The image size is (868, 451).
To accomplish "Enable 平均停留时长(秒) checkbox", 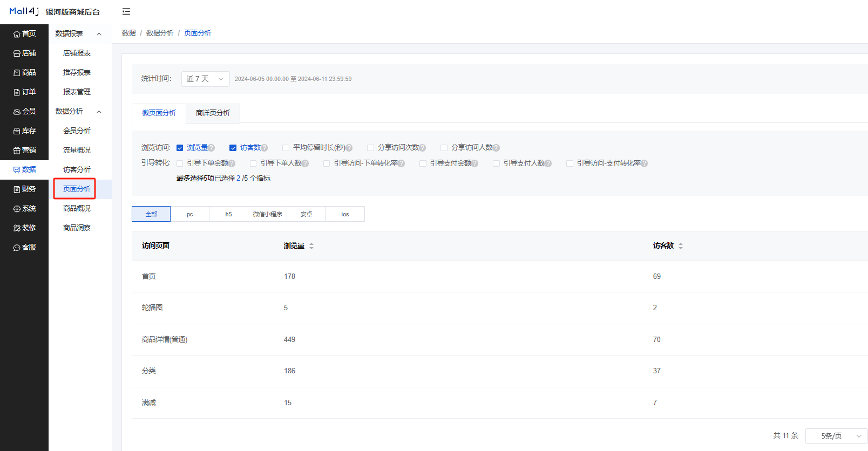I will 286,148.
